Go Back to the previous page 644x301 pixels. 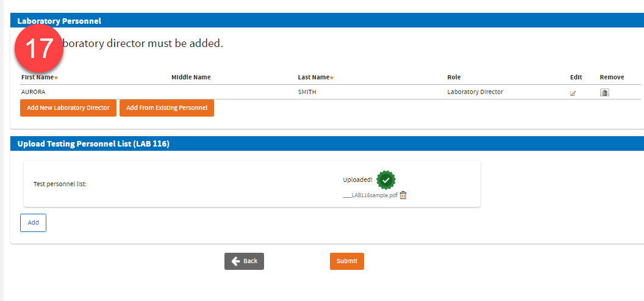point(244,261)
